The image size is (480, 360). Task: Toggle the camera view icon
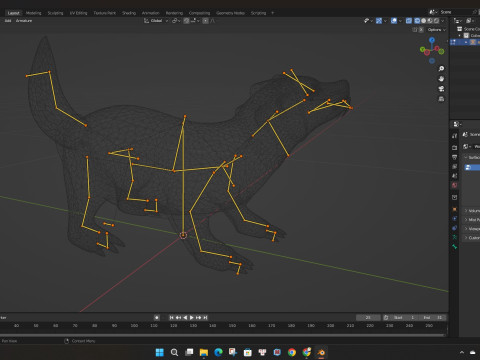pos(441,89)
